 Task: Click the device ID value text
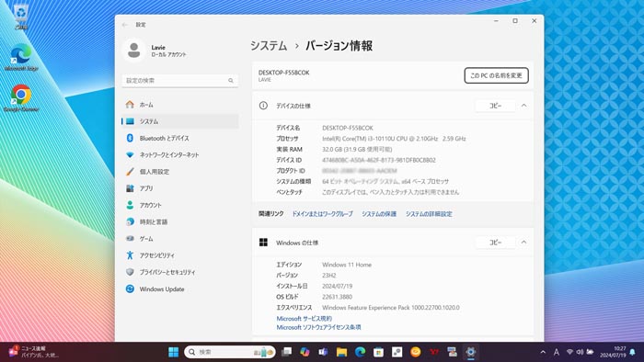pyautogui.click(x=379, y=160)
